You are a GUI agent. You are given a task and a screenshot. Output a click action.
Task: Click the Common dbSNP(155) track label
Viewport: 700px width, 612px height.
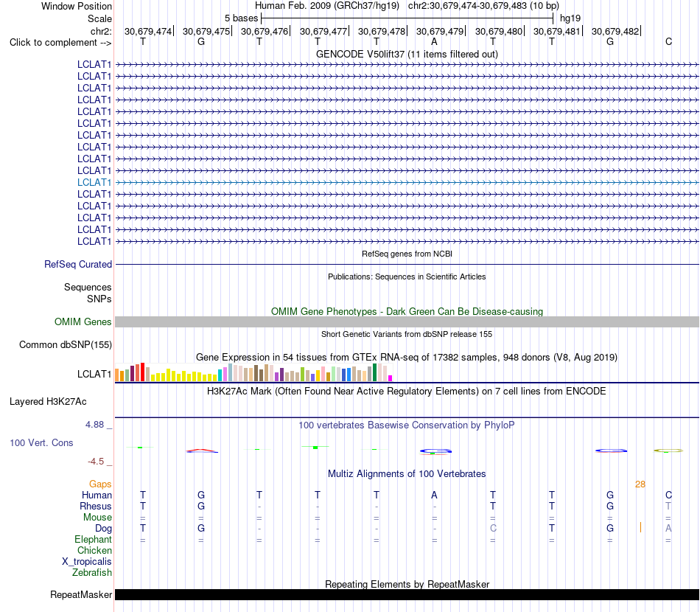click(65, 344)
